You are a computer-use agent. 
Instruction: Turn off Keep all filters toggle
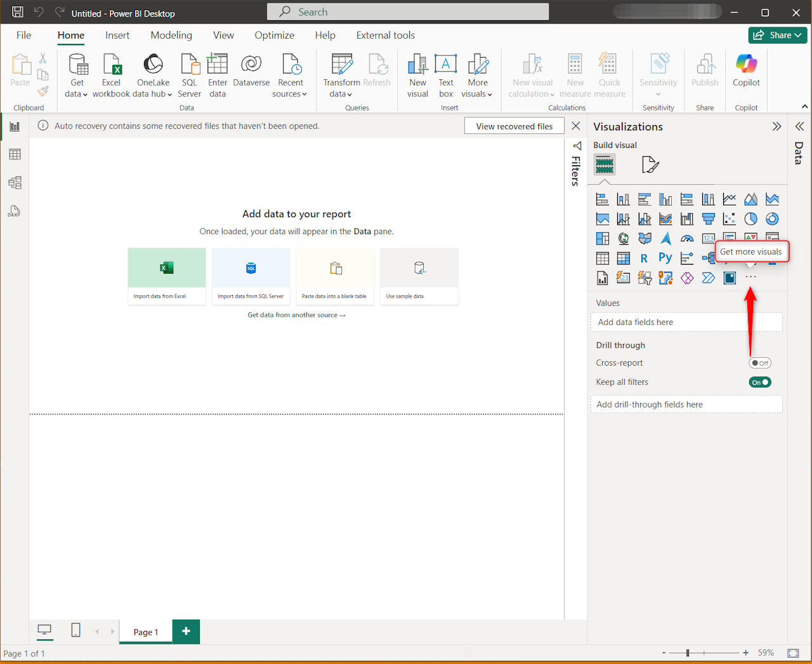click(759, 382)
